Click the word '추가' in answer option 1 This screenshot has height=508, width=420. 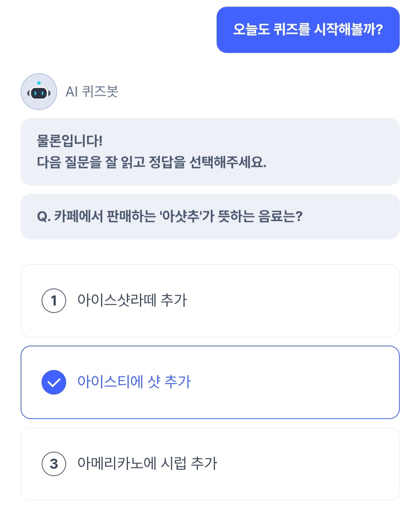pos(174,300)
